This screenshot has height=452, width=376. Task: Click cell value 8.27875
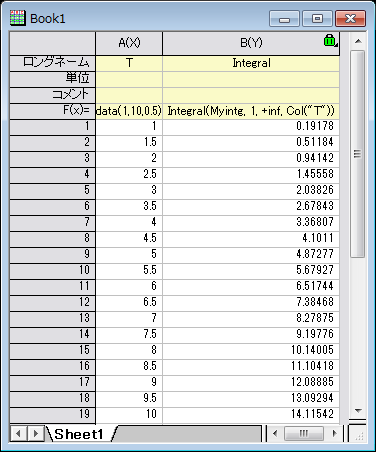251,319
